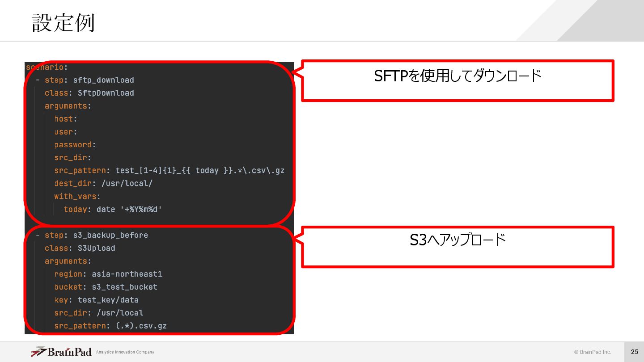Click the slide page number 25
Viewport: 644px width, 362px height.
point(635,352)
